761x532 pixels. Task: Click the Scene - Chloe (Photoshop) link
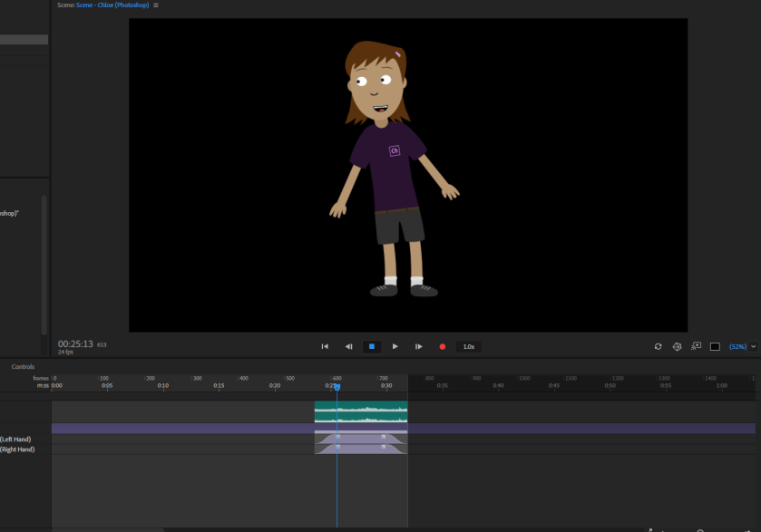point(113,5)
